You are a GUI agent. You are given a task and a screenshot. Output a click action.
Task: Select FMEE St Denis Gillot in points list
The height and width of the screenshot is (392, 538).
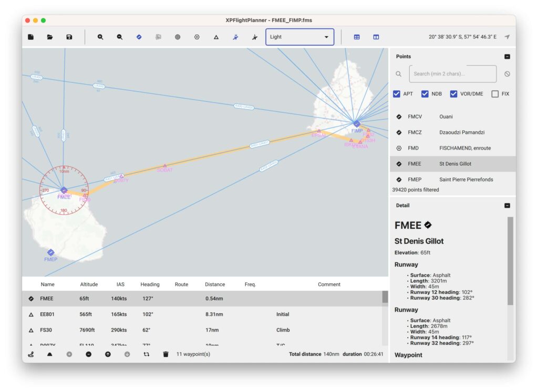tap(452, 164)
